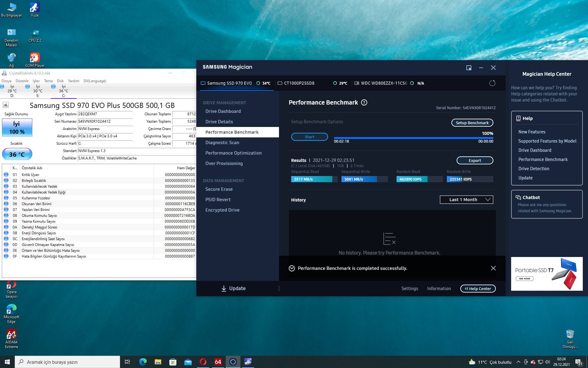Launch Edge from the taskbar

(x=143, y=362)
